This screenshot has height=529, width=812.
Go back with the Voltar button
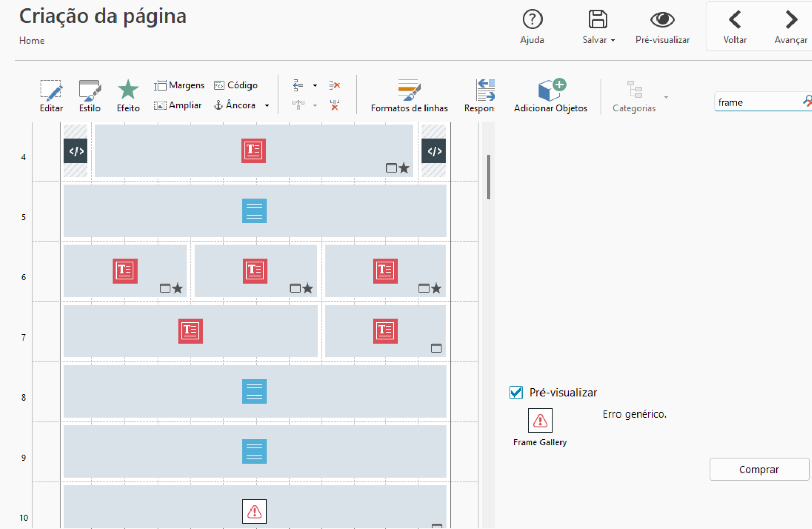[734, 27]
